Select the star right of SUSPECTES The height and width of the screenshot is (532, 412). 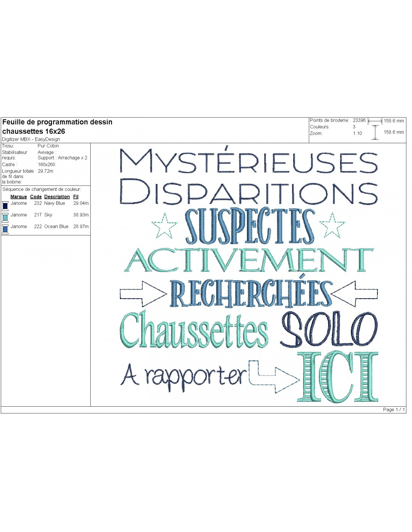click(x=332, y=225)
